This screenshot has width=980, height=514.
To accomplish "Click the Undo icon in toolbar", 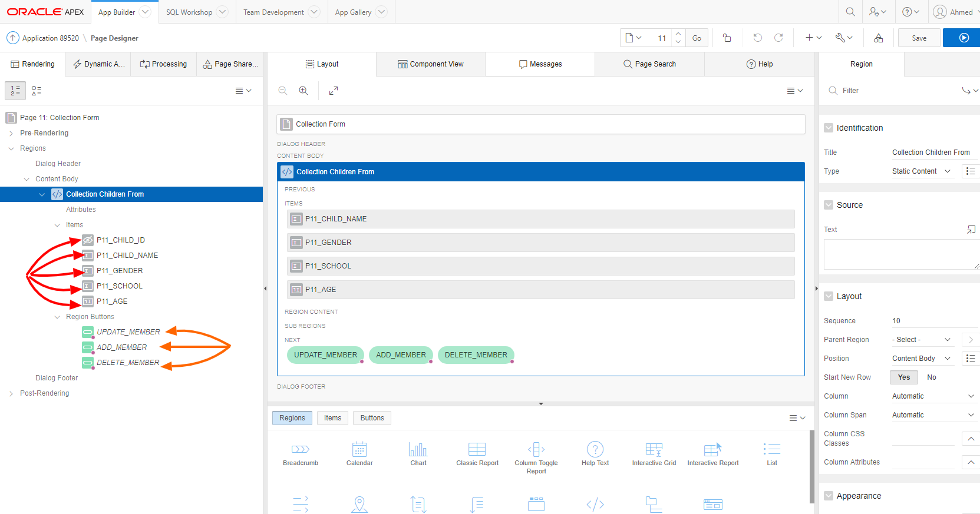I will (757, 38).
